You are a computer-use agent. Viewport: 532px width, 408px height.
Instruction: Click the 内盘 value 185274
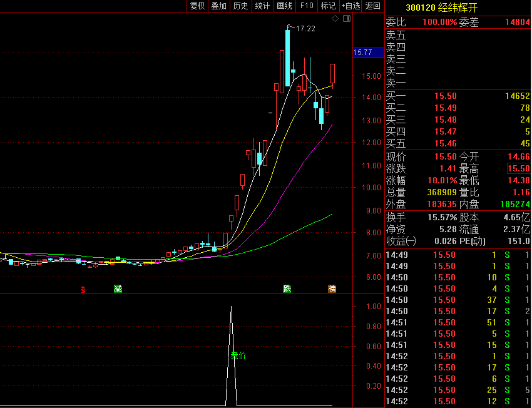(x=515, y=204)
